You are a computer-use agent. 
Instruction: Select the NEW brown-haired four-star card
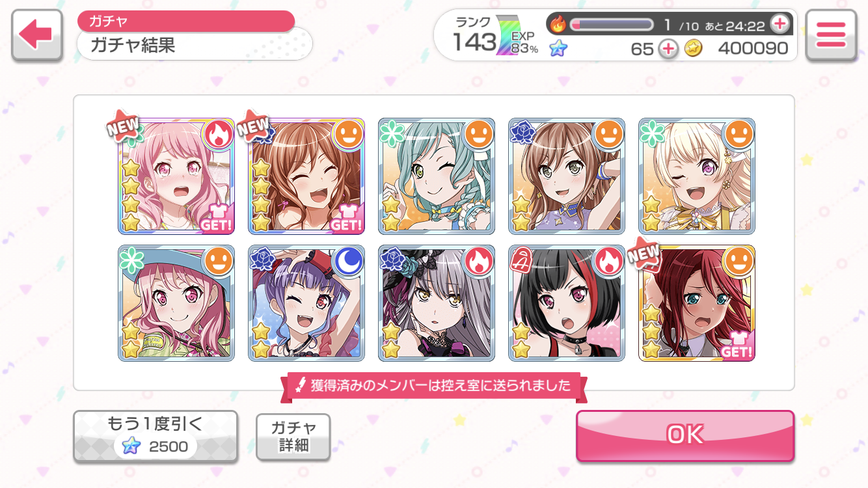point(306,176)
